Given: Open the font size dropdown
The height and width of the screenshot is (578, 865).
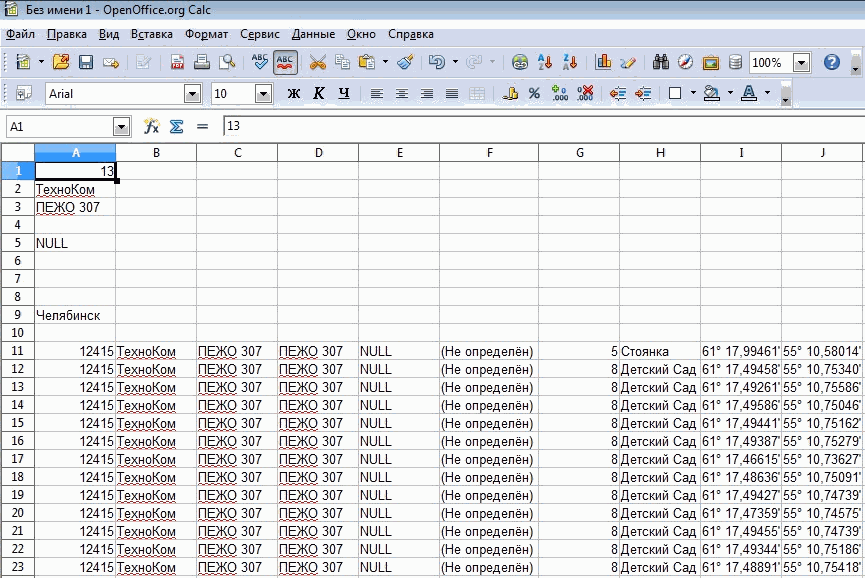Looking at the screenshot, I should [264, 94].
